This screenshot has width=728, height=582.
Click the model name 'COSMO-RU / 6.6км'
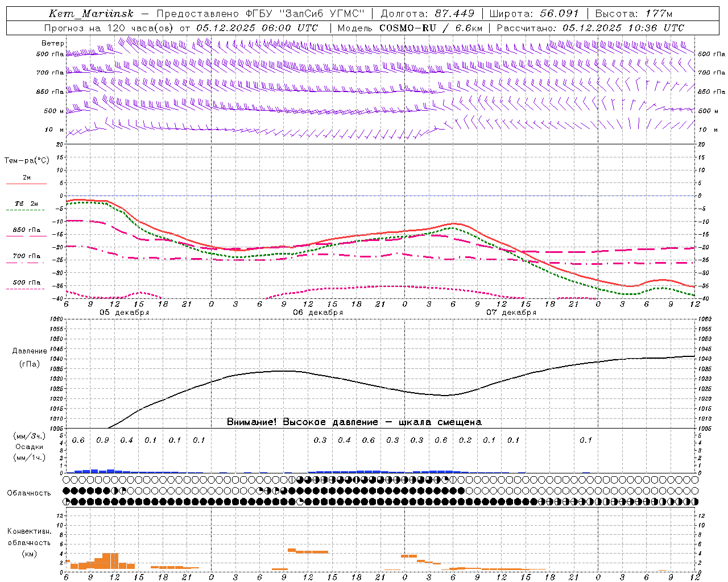click(431, 28)
